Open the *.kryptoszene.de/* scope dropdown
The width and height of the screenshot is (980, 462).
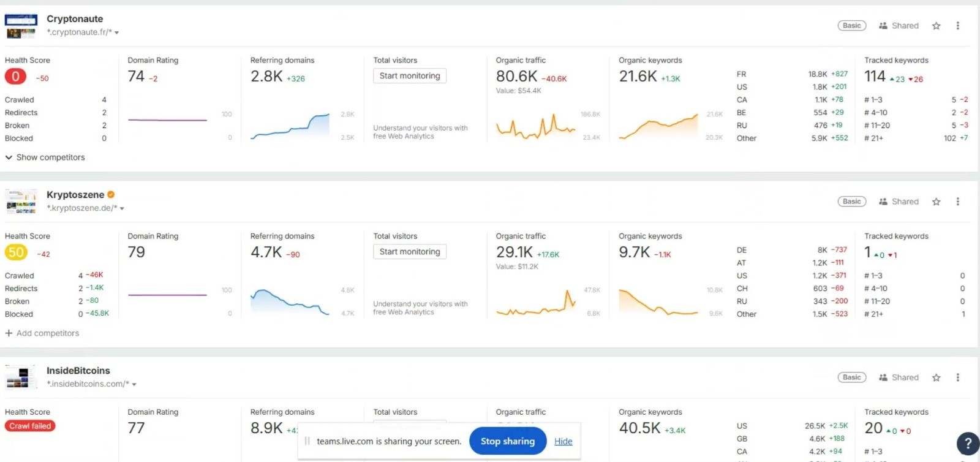[86, 208]
